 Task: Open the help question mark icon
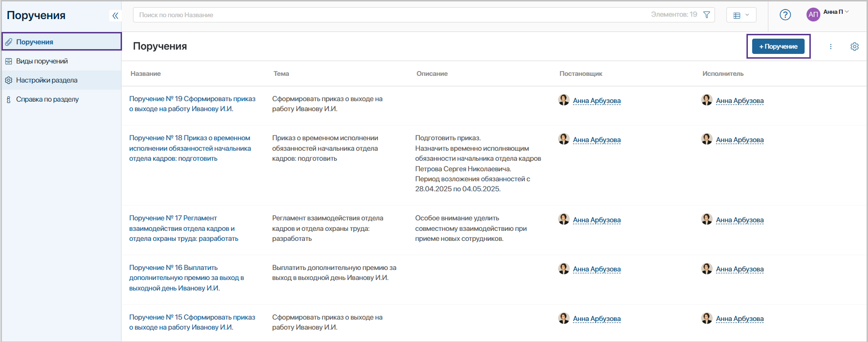point(785,15)
